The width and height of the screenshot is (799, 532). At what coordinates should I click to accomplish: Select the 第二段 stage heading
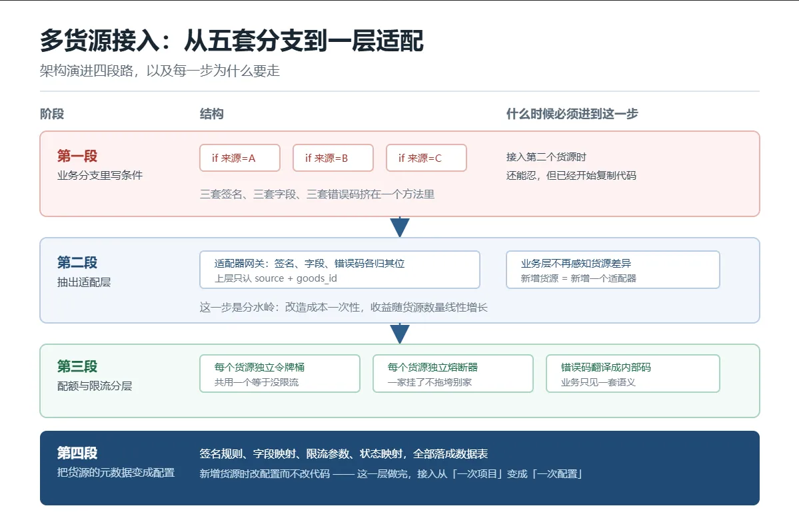pos(77,262)
